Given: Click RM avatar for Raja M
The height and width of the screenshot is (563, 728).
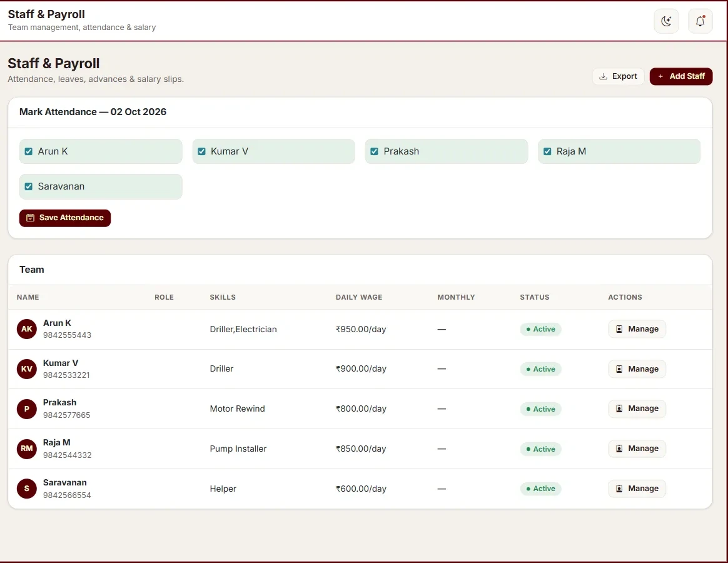Looking at the screenshot, I should [27, 449].
